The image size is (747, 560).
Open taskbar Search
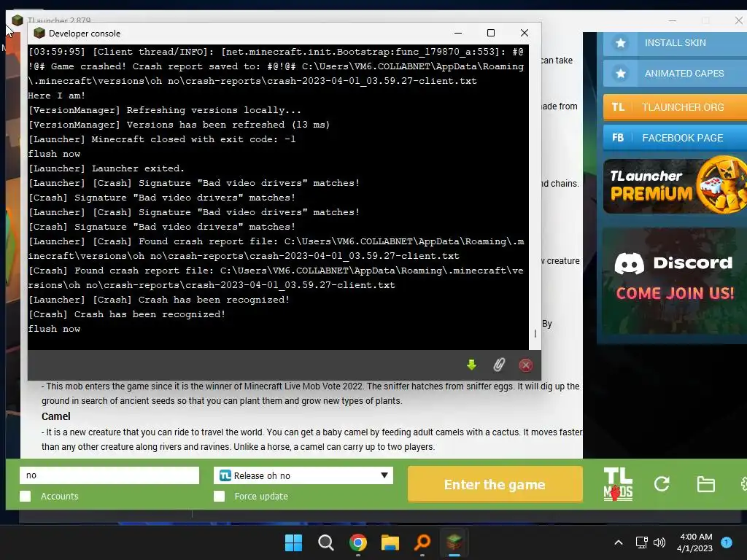pyautogui.click(x=326, y=542)
